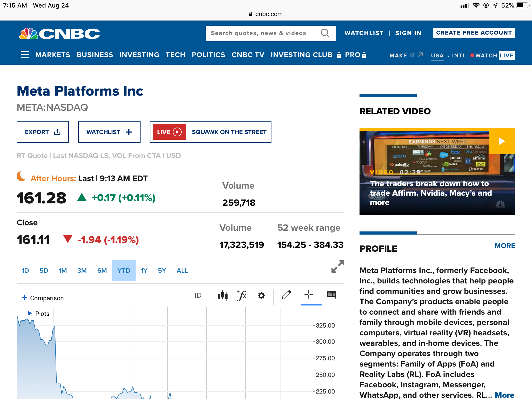Open the Make It link

pyautogui.click(x=406, y=55)
